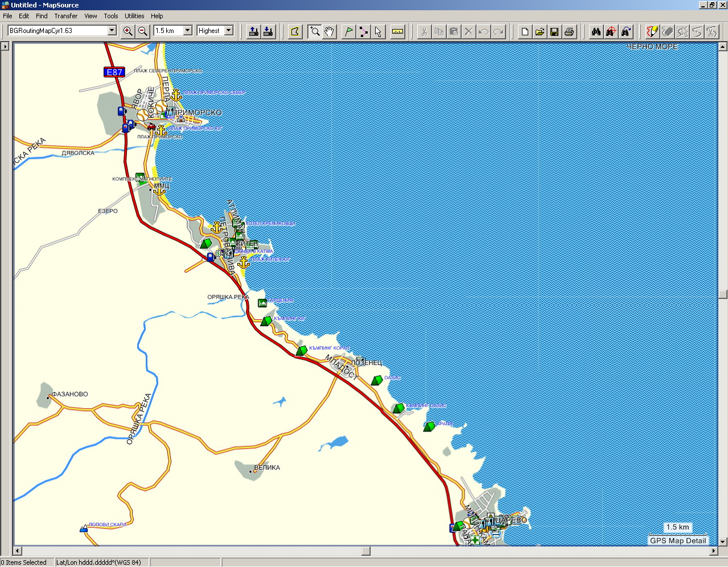Image resolution: width=728 pixels, height=567 pixels.
Task: Click Find Places binoculars icon
Action: (x=596, y=31)
